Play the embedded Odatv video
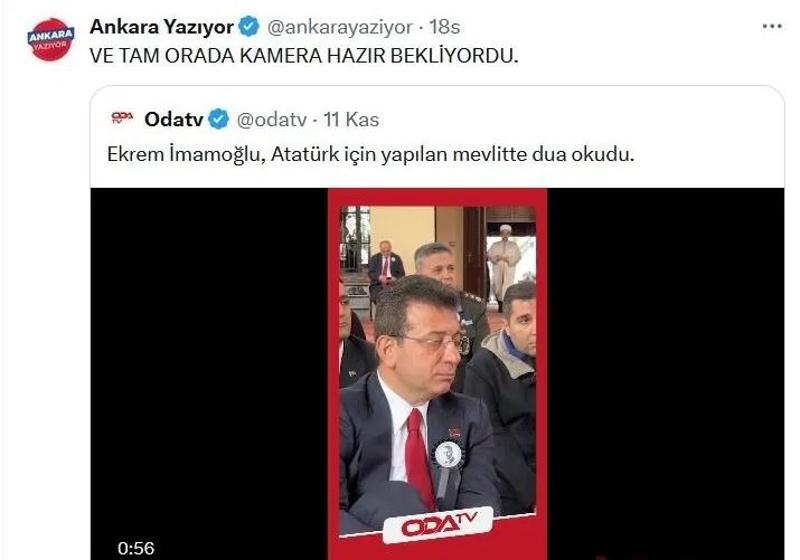Image resolution: width=800 pixels, height=560 pixels. click(437, 374)
